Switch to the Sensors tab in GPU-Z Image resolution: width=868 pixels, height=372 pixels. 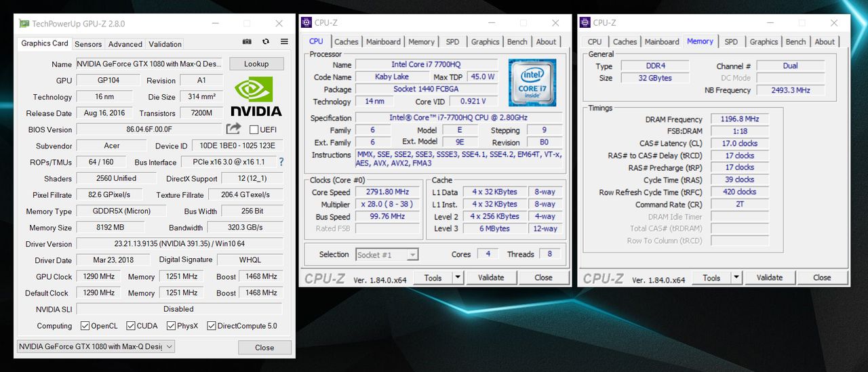(88, 44)
